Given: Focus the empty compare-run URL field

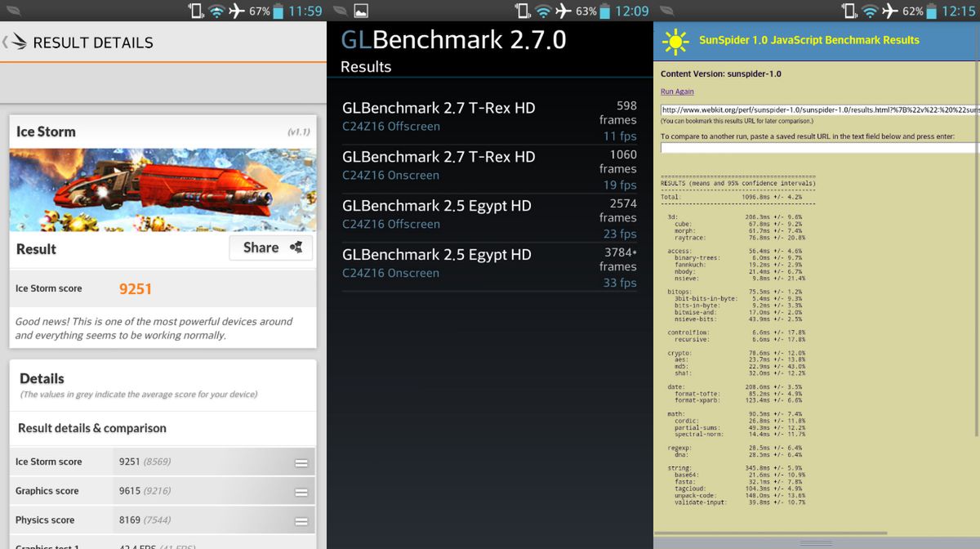Looking at the screenshot, I should 820,148.
